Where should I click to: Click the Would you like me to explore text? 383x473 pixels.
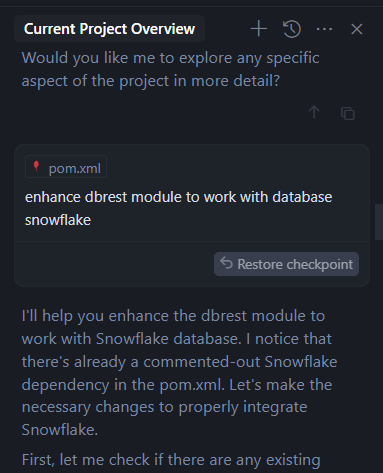click(170, 69)
